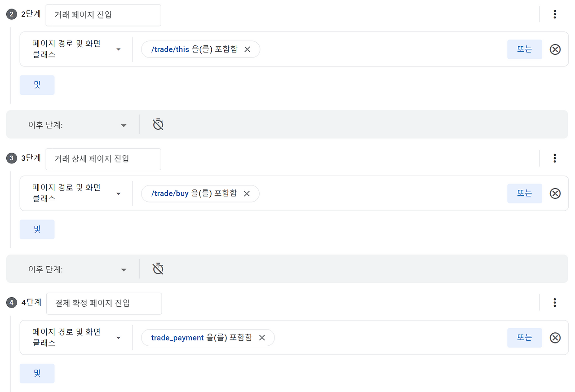Remove the /trade/this condition chip

[x=248, y=49]
